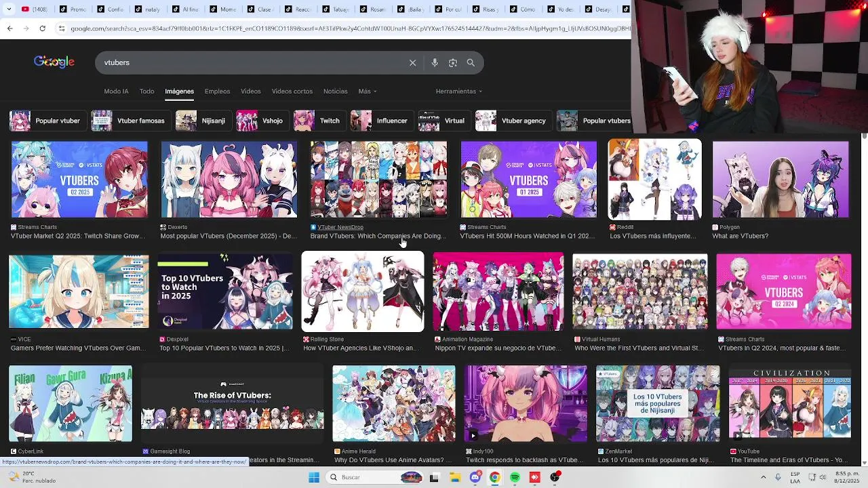Open 'VTubers Hit 500M Hours Watched' link
The width and height of the screenshot is (868, 488).
528,236
